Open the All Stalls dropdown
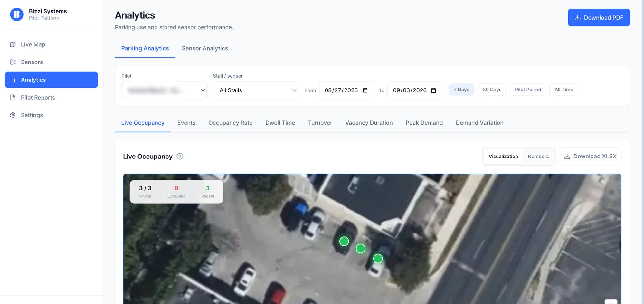This screenshot has height=304, width=644. [x=255, y=90]
